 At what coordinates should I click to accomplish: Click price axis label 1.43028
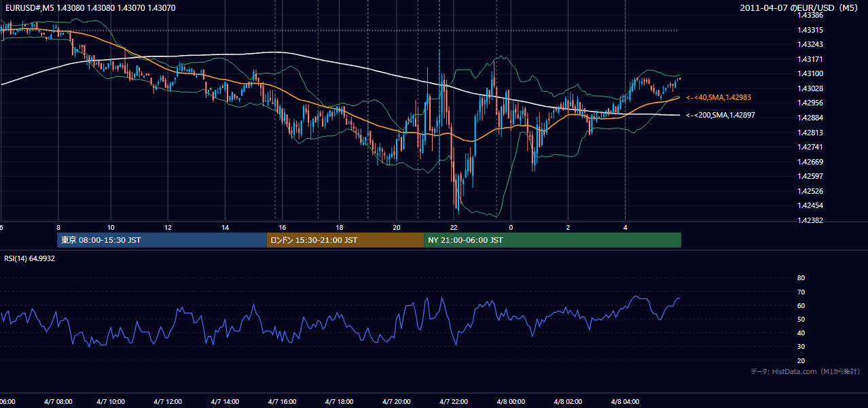point(810,88)
